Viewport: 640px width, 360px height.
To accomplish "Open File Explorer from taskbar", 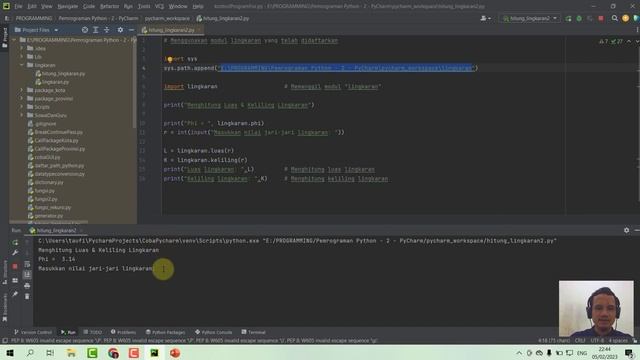I will coord(71,353).
